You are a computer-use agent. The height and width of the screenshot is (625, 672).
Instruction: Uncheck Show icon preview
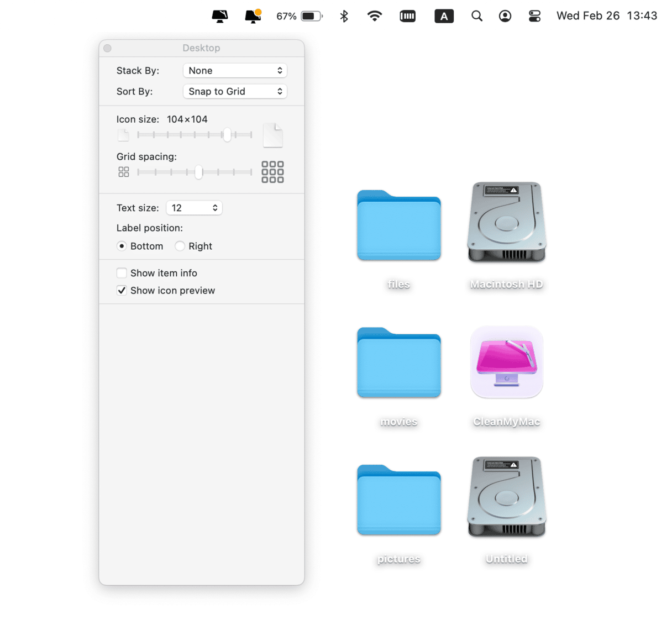(x=122, y=291)
